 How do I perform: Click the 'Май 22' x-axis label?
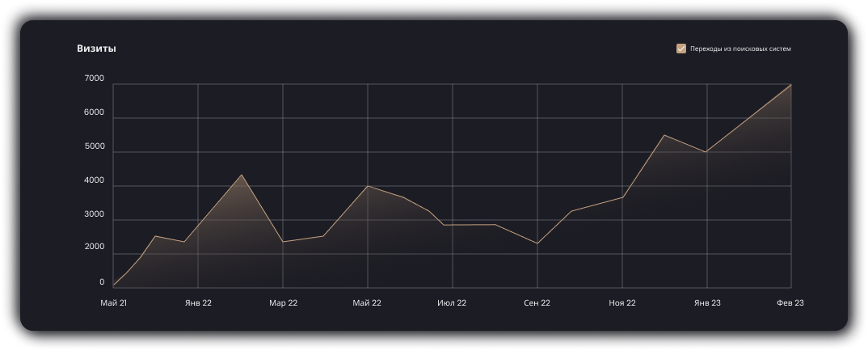[x=367, y=302]
